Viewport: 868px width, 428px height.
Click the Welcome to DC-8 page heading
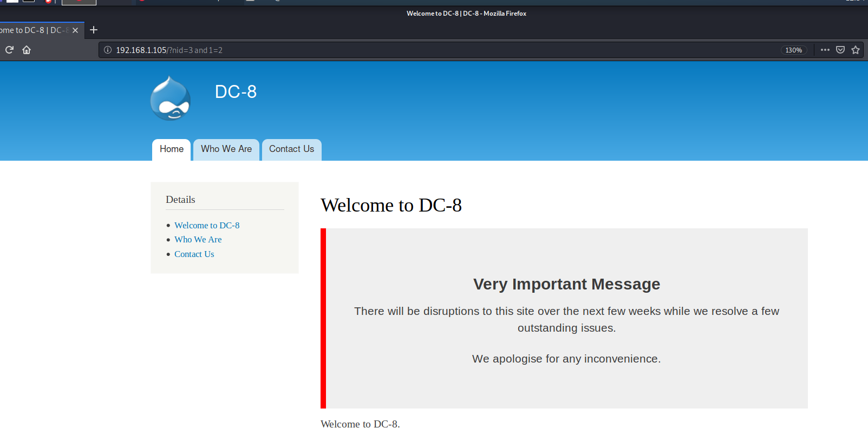391,205
